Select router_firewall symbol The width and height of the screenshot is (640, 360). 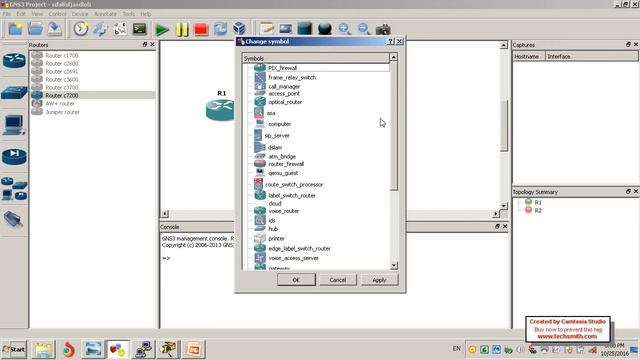click(x=286, y=164)
